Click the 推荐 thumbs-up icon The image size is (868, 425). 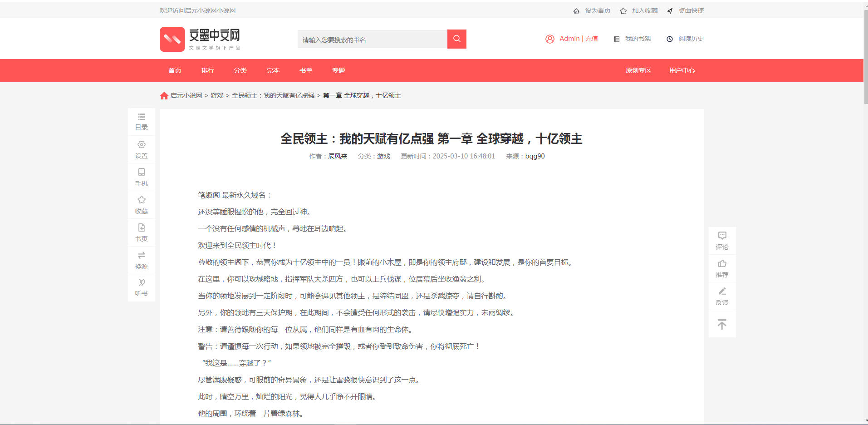click(722, 264)
